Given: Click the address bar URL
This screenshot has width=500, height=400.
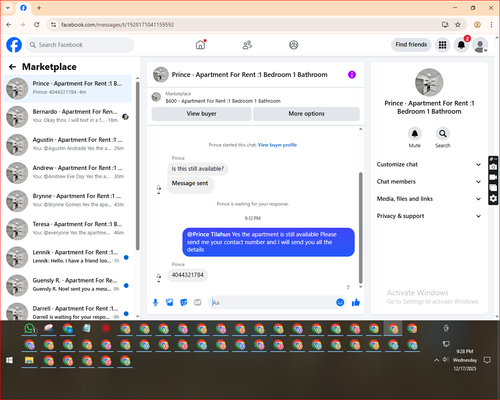Looking at the screenshot, I should point(117,25).
